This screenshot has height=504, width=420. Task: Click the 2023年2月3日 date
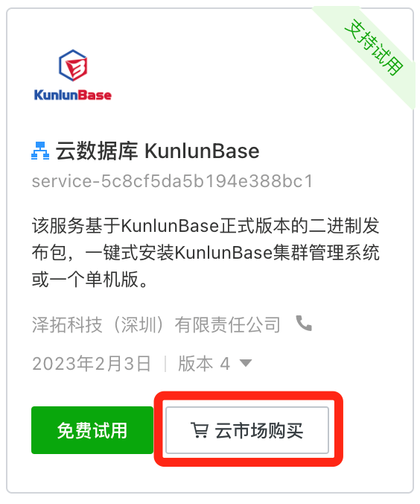[92, 364]
